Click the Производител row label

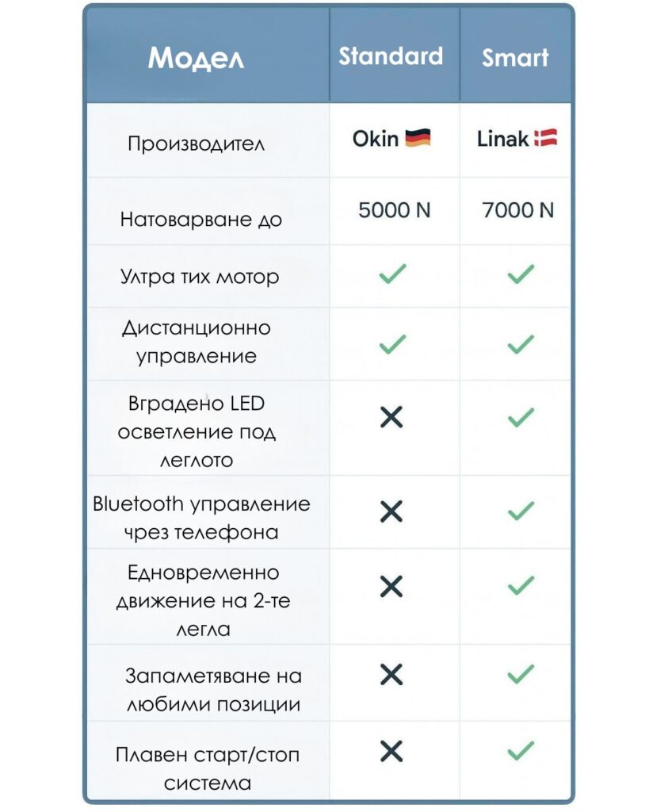tap(197, 144)
